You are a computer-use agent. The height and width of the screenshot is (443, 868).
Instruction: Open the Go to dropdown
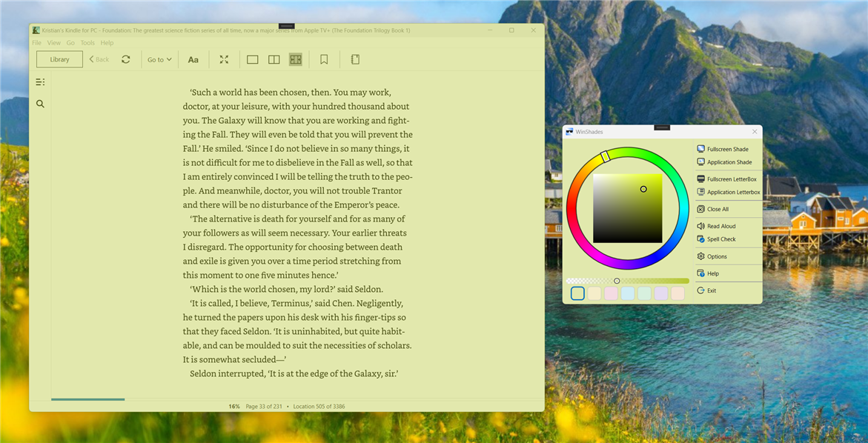(x=159, y=59)
